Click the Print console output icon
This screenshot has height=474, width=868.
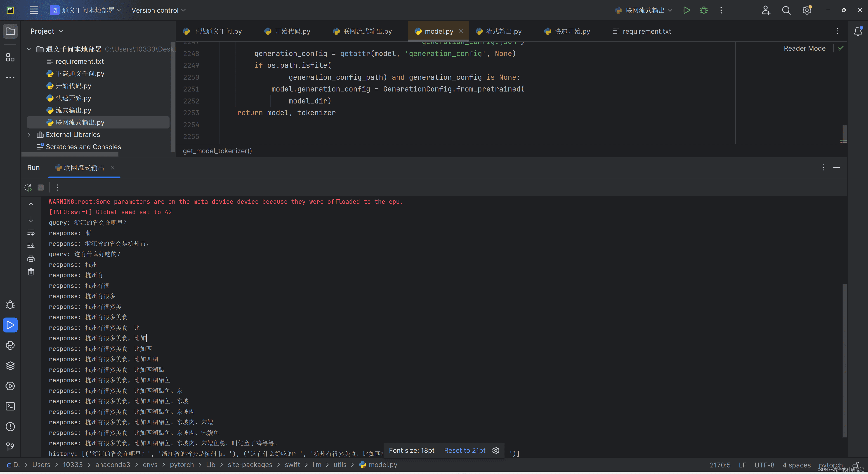31,259
